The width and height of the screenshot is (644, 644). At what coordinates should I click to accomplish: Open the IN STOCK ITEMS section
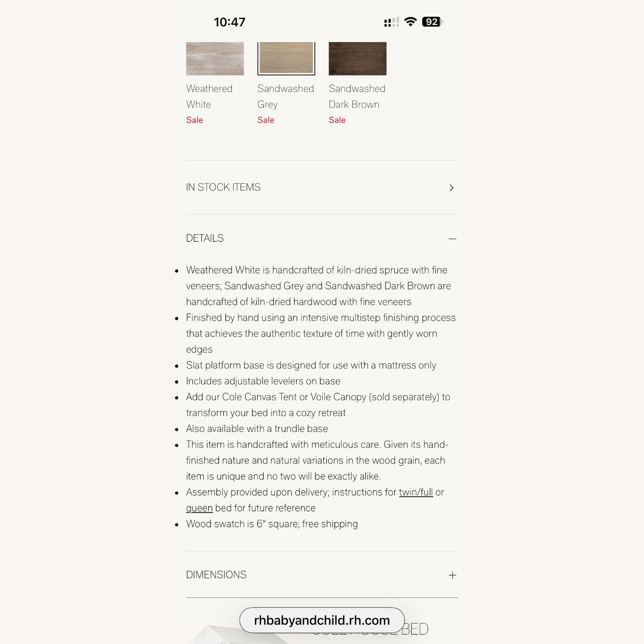pyautogui.click(x=223, y=188)
